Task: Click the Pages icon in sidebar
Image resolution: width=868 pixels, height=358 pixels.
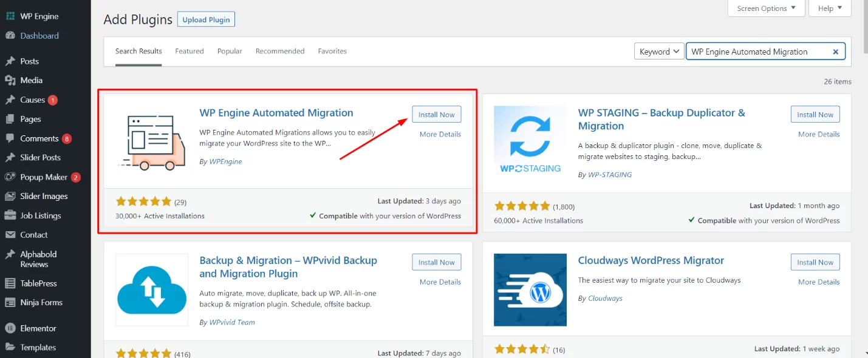Action: 10,119
